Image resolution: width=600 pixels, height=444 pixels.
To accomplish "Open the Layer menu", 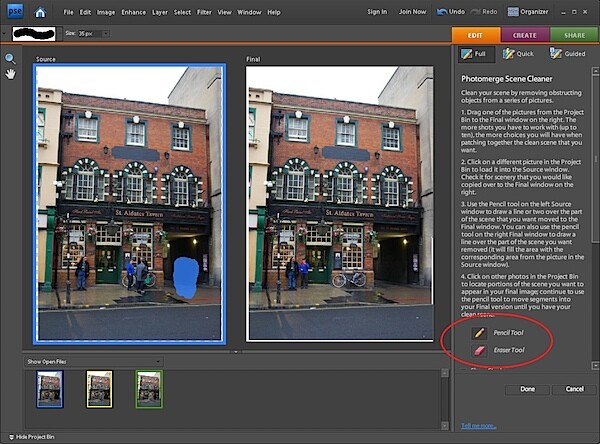I will click(160, 12).
